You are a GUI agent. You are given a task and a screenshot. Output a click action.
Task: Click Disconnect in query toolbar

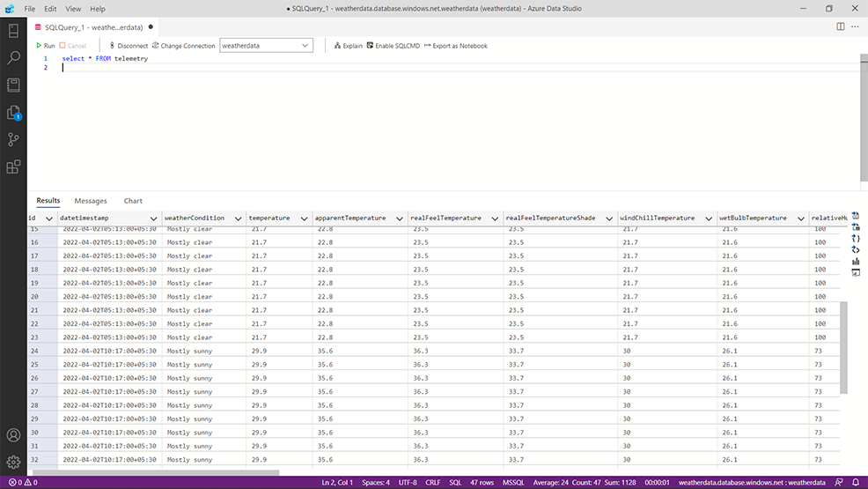tap(129, 46)
